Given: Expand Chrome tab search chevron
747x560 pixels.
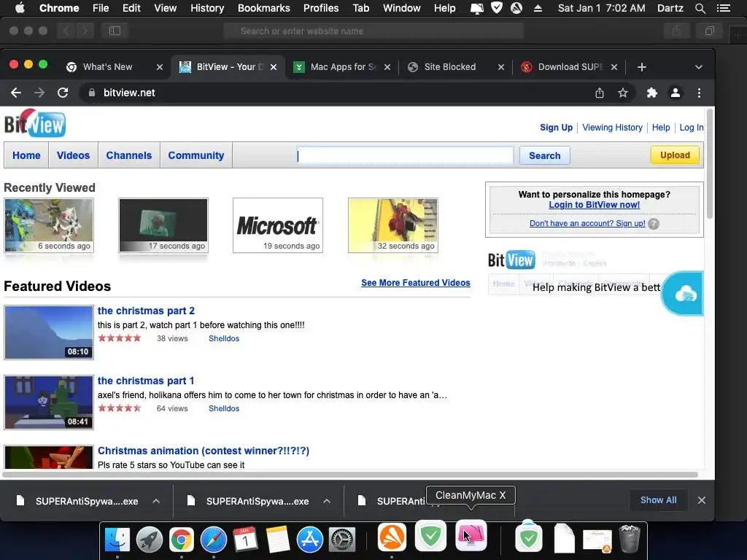Looking at the screenshot, I should 699,67.
